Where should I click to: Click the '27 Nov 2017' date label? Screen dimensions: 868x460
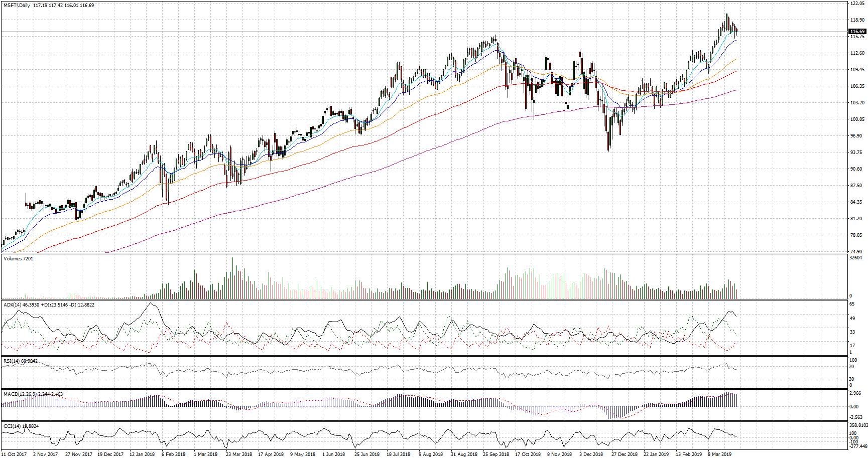click(79, 454)
